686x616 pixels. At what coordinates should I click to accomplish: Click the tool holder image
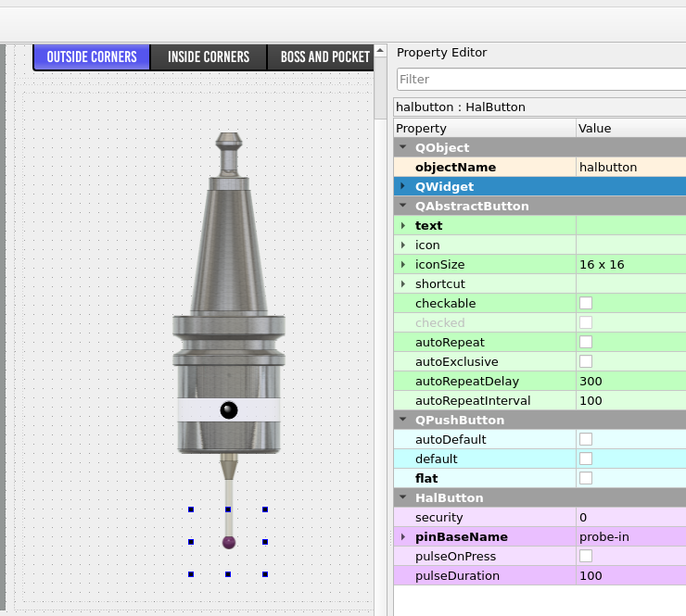(x=228, y=296)
